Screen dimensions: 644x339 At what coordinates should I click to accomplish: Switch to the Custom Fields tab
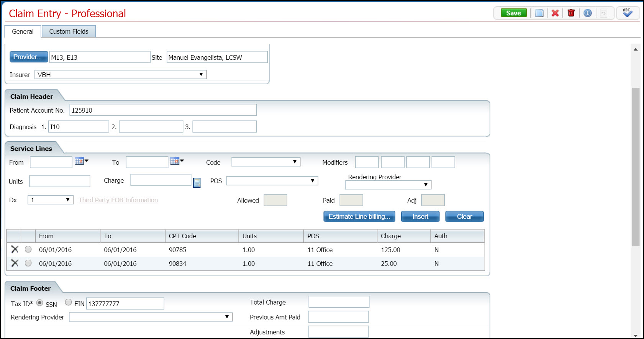coord(69,31)
